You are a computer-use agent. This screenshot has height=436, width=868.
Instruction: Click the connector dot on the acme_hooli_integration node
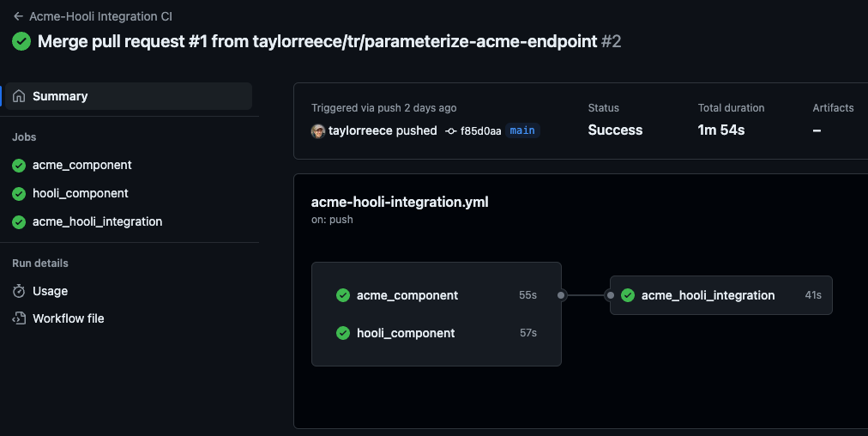point(611,295)
